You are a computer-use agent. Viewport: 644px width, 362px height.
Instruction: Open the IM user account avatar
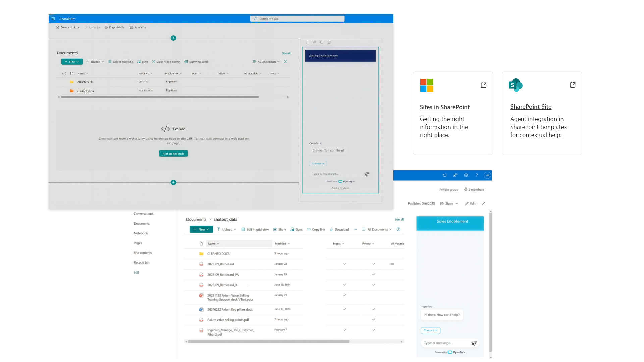[487, 175]
